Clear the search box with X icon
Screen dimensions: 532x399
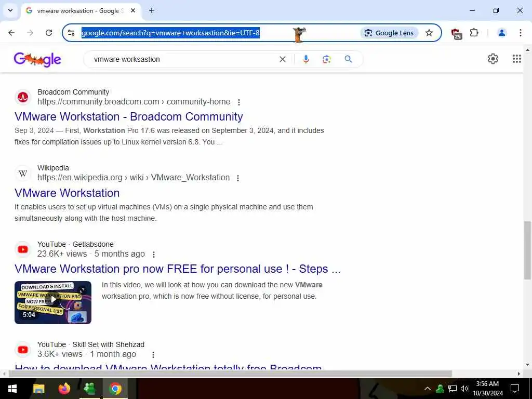(x=282, y=59)
